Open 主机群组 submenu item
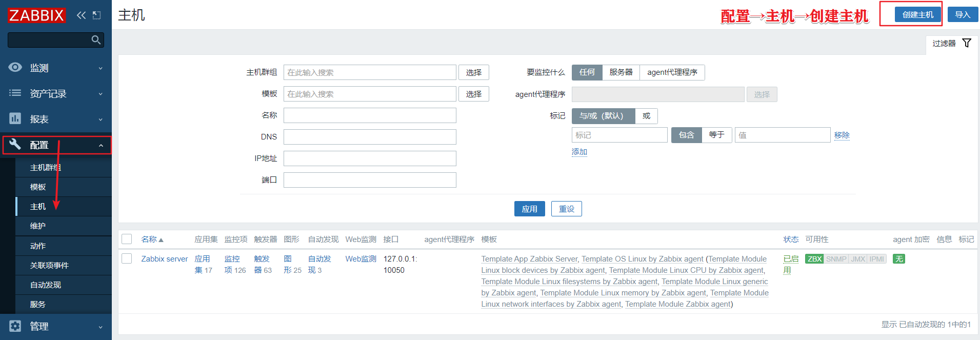The image size is (980, 340). (64, 168)
